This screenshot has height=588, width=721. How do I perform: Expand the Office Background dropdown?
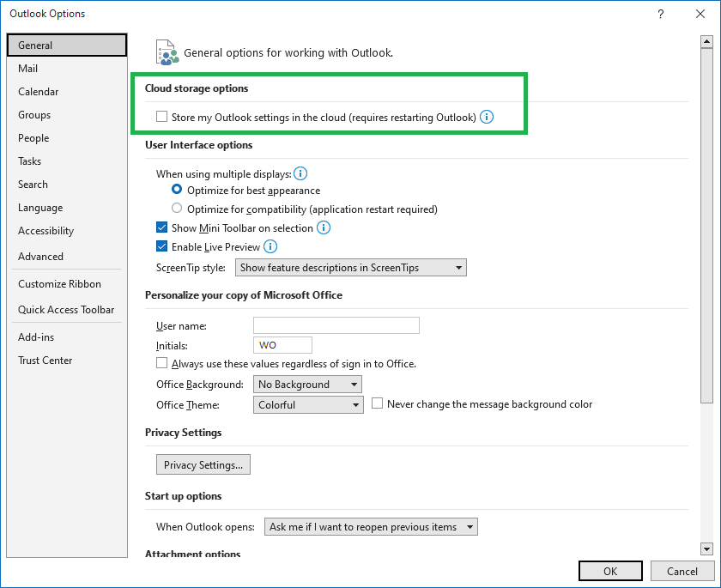[307, 385]
